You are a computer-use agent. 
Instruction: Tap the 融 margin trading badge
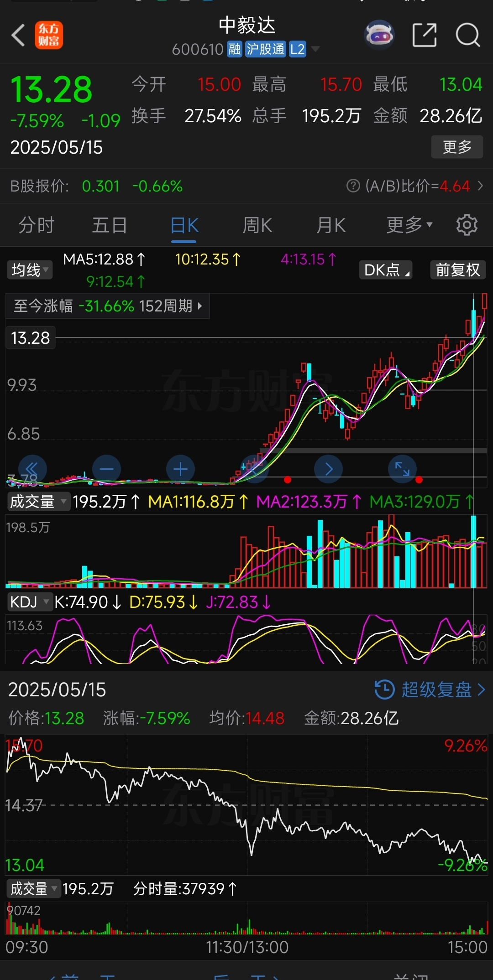(x=235, y=49)
